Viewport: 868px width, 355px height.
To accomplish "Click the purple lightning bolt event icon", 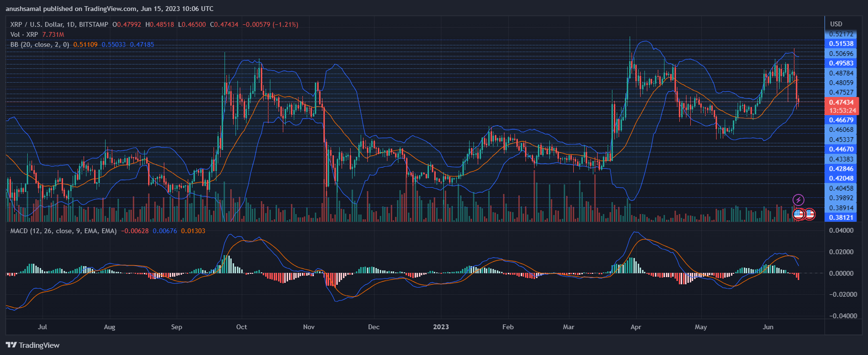I will coord(798,200).
